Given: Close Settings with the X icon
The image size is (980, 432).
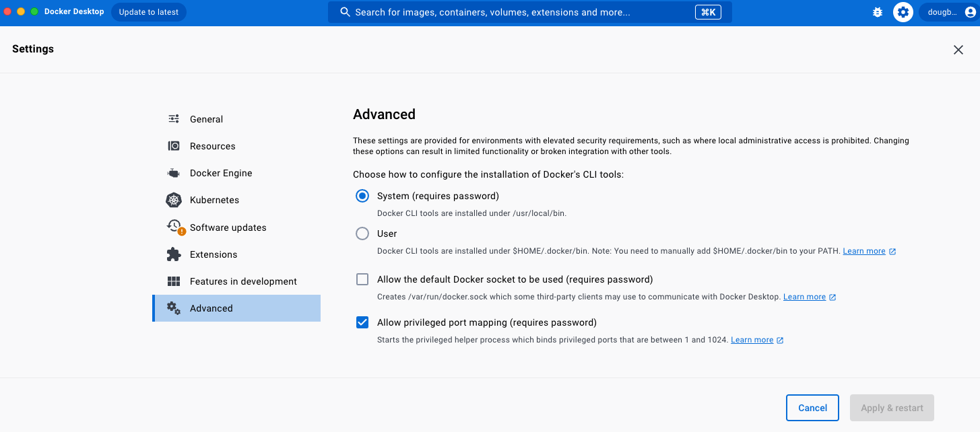Looking at the screenshot, I should click(x=958, y=50).
